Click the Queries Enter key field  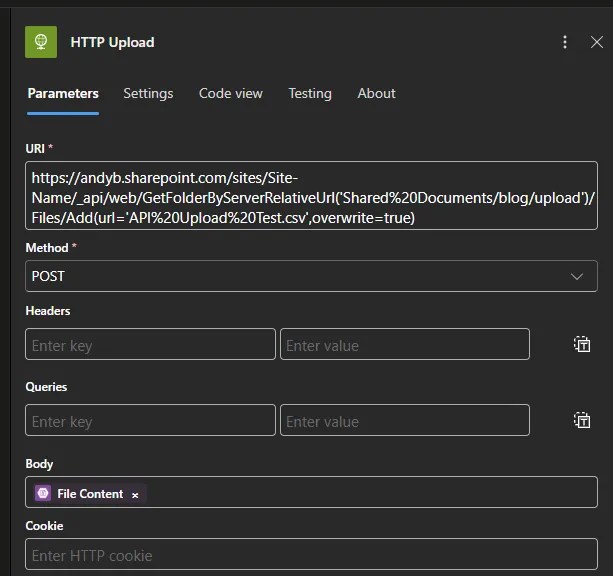point(150,420)
